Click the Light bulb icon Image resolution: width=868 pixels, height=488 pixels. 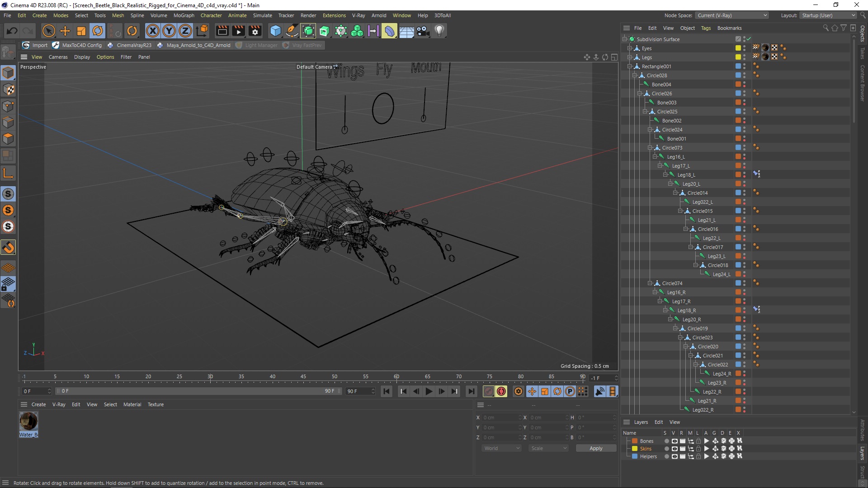[x=439, y=31]
